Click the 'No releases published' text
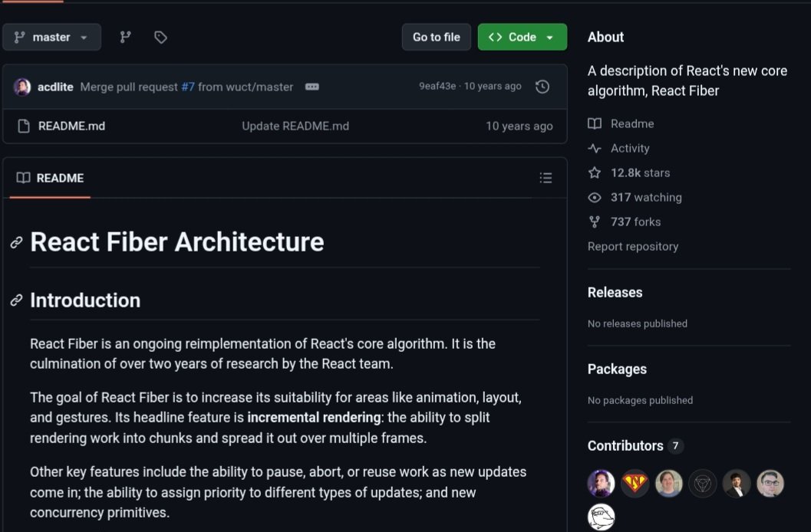811x532 pixels. [637, 323]
